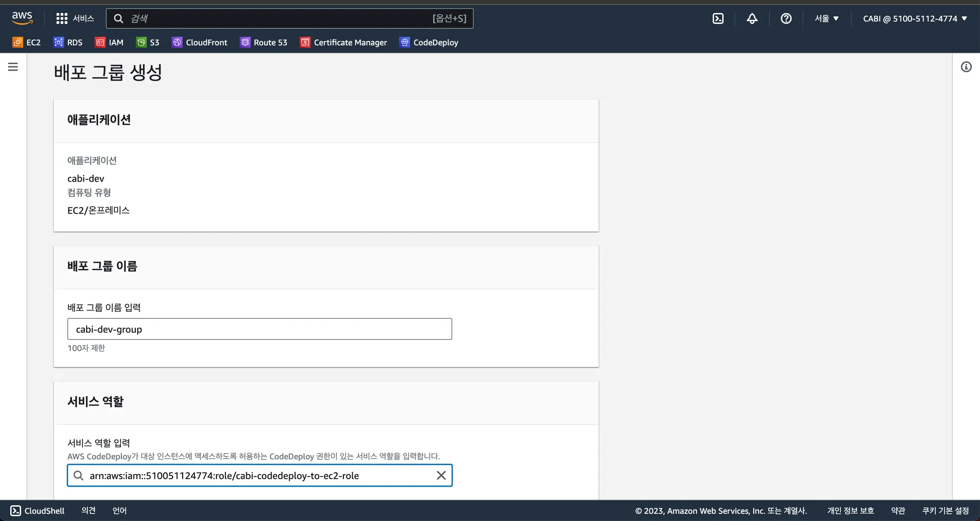980x521 pixels.
Task: Open the info panel icon at right
Action: 966,67
